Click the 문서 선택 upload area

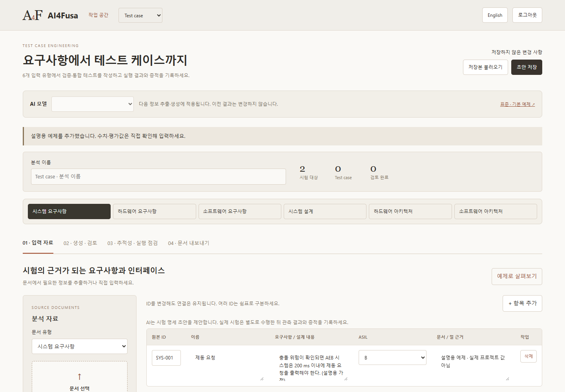80,377
